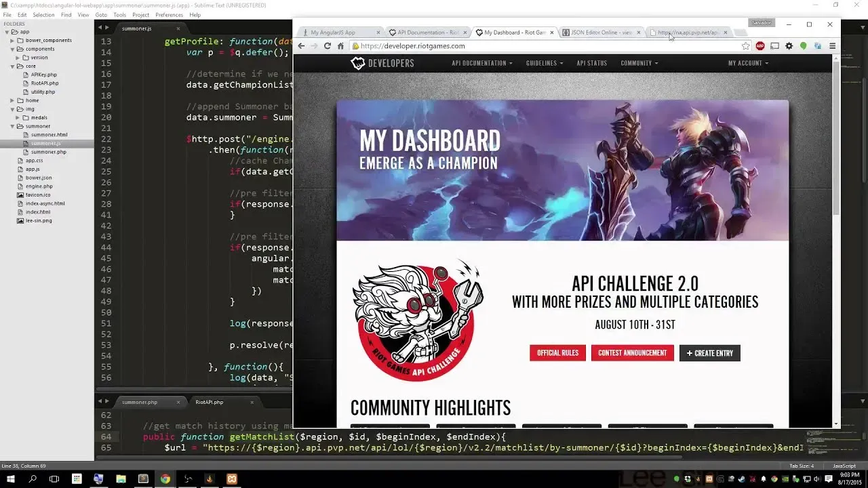Click the lee-sin.png file icon
Screen dimensions: 868x488
[20, 220]
